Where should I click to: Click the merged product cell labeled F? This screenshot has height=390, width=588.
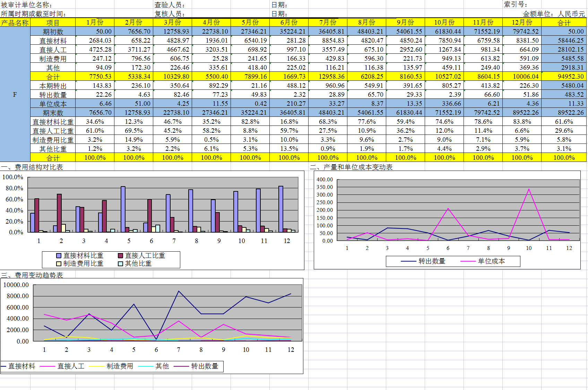click(x=15, y=95)
